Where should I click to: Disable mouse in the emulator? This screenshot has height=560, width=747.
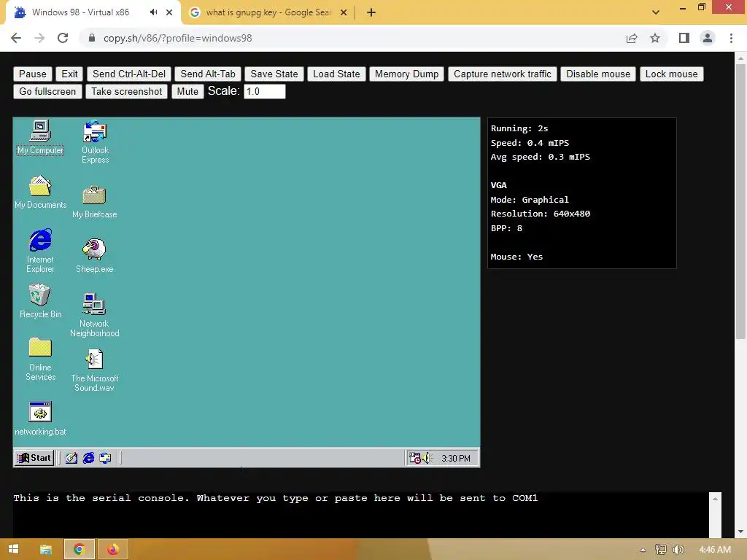pos(598,74)
